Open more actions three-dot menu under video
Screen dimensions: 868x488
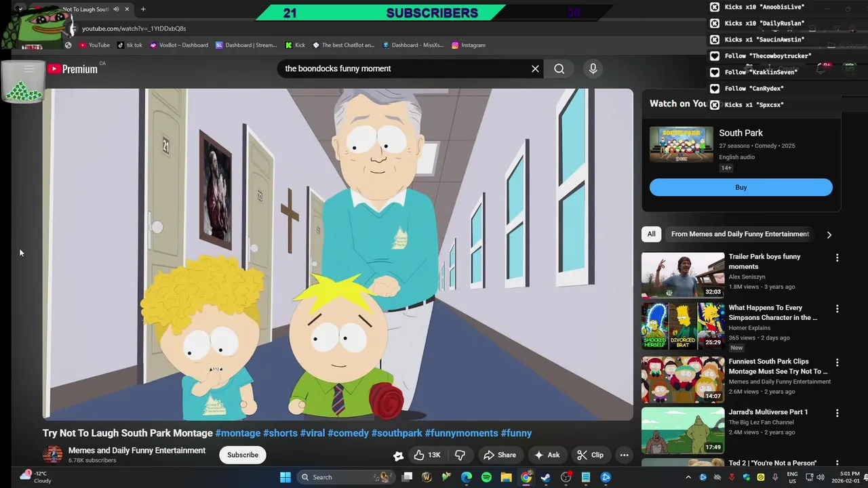pos(625,455)
